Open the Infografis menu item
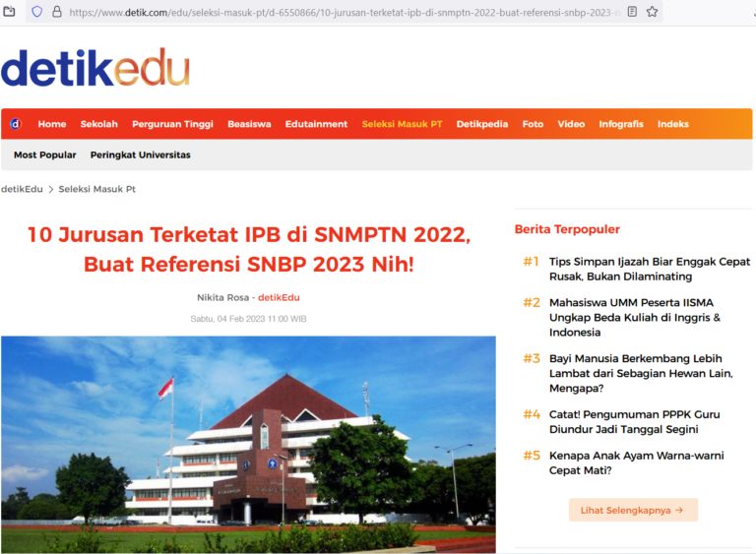 point(621,124)
